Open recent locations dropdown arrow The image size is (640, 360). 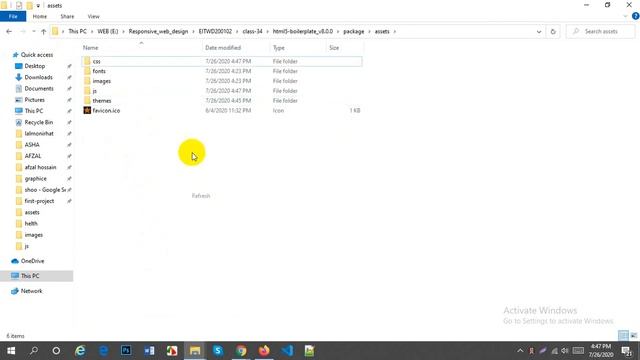[x=33, y=31]
